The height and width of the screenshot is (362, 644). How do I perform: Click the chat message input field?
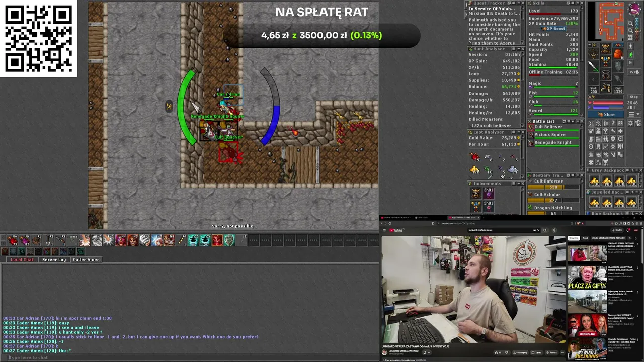[190, 357]
